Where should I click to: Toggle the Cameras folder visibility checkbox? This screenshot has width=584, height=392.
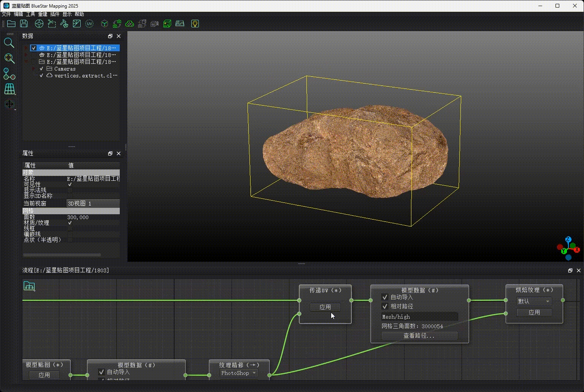click(x=41, y=69)
